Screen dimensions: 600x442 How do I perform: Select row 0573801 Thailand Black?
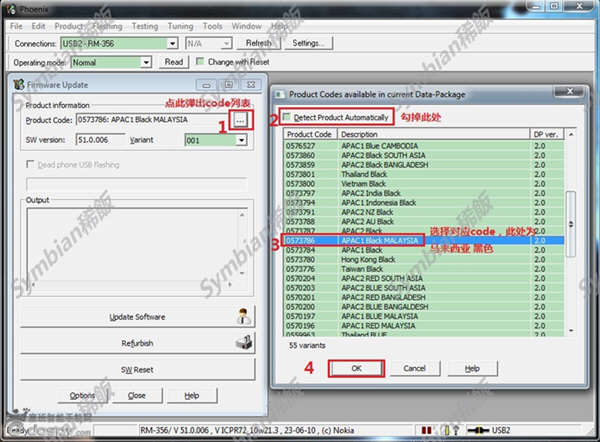pyautogui.click(x=424, y=174)
